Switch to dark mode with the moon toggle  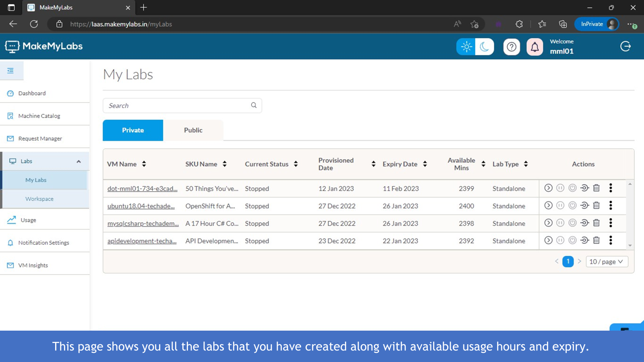pos(485,47)
